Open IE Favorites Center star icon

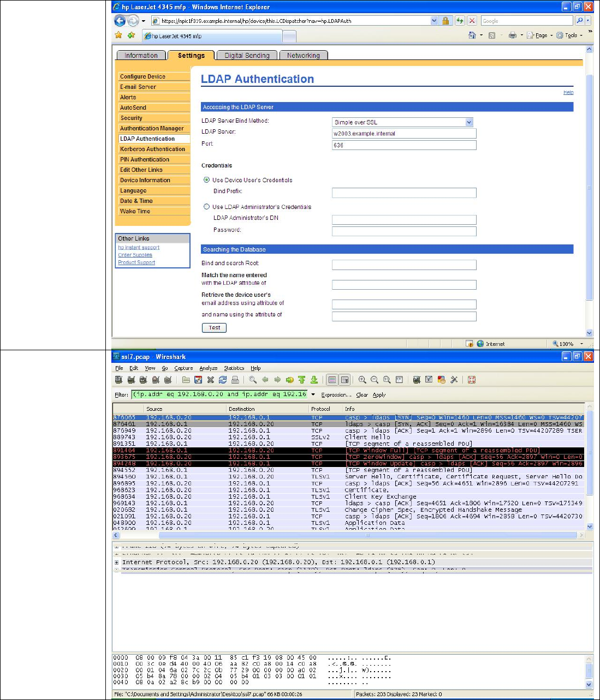pyautogui.click(x=118, y=35)
